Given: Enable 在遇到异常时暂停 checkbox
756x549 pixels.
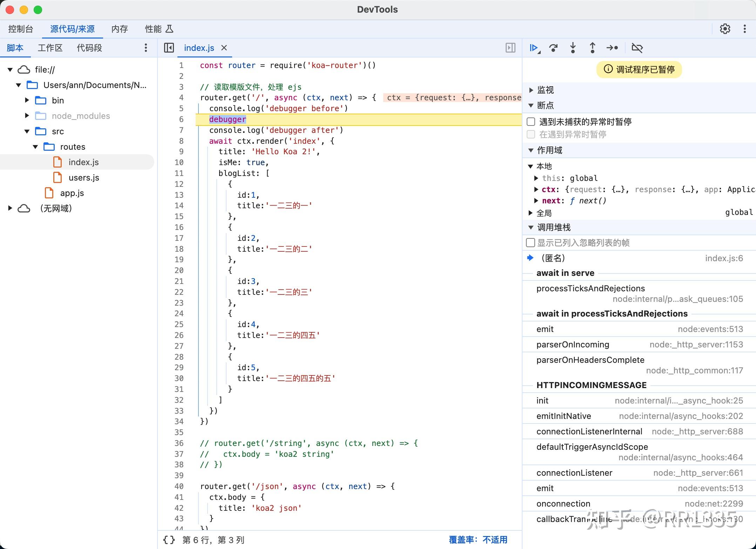Looking at the screenshot, I should 531,134.
